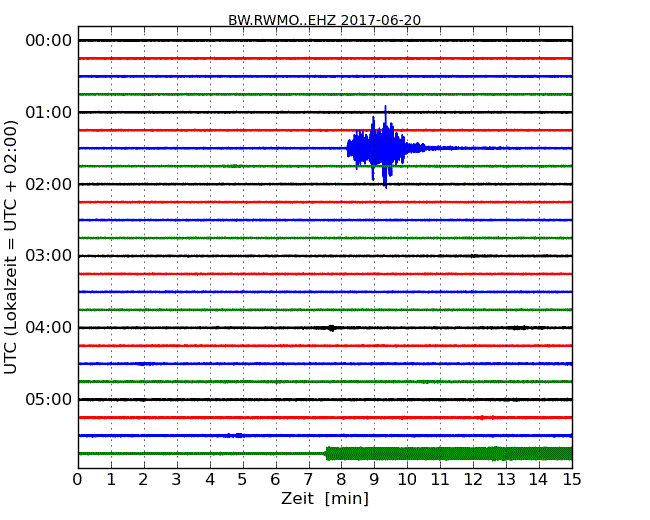Click the x-axis tick label 3
This screenshot has width=650, height=520.
tap(177, 480)
